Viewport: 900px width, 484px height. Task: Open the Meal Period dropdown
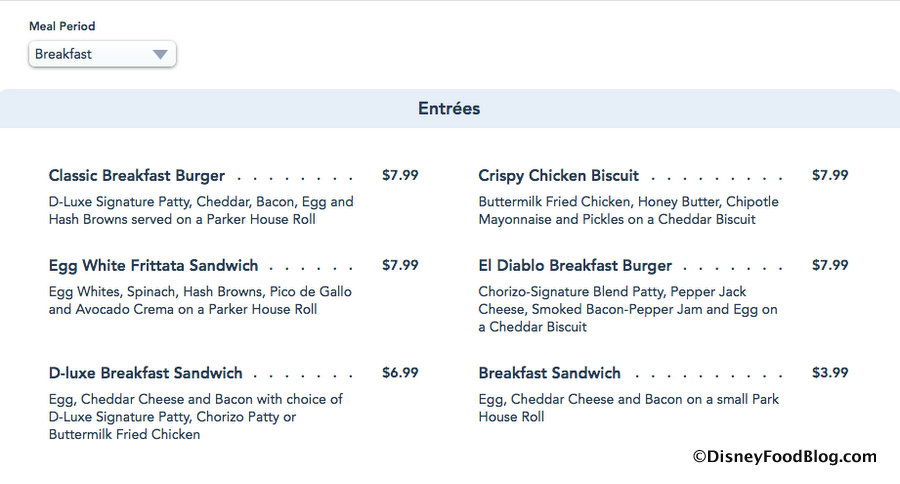pyautogui.click(x=101, y=54)
